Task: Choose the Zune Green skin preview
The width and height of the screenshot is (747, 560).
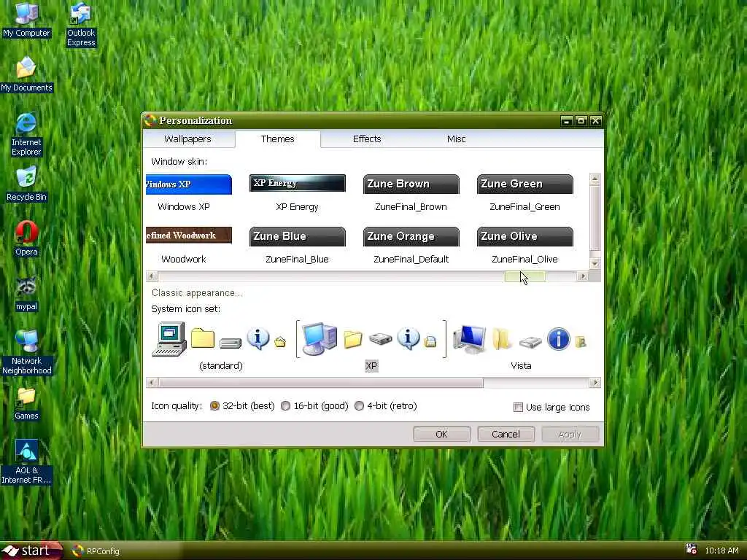Action: pyautogui.click(x=525, y=184)
